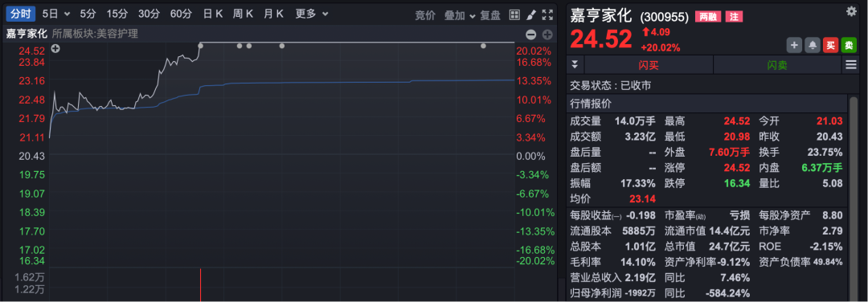Zoom in chart with plus circle icon
The image size is (868, 302).
(547, 35)
